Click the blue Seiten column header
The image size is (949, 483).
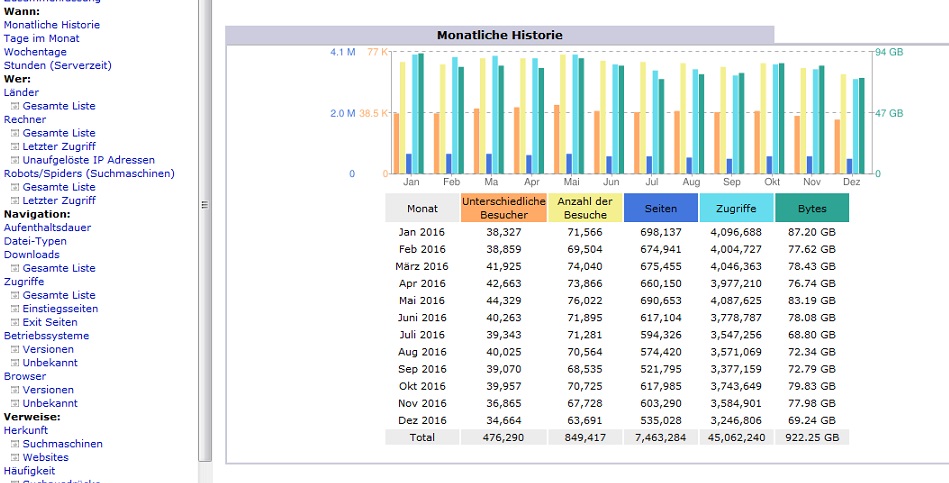pyautogui.click(x=661, y=208)
